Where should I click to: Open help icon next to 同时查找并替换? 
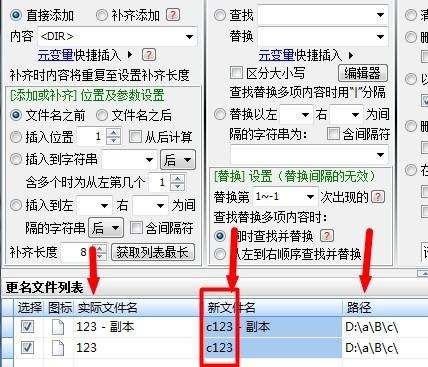[x=327, y=236]
